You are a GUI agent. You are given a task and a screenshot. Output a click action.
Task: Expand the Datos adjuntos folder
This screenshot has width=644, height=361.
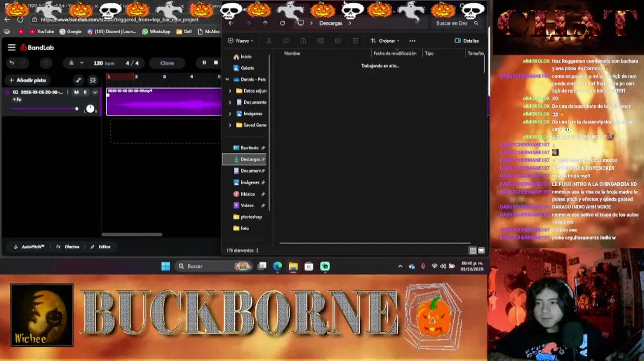(230, 91)
